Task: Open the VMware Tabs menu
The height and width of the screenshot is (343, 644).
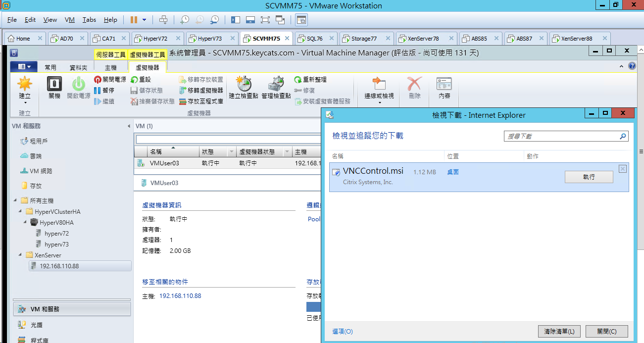Action: click(x=90, y=20)
